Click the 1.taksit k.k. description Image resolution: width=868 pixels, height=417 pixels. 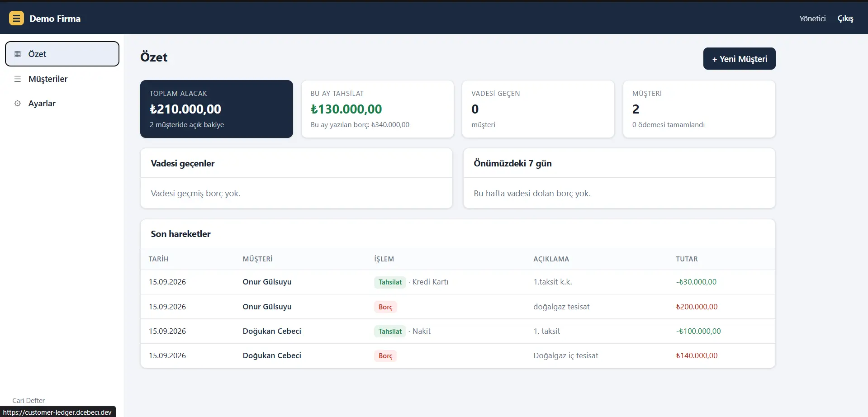pyautogui.click(x=553, y=282)
